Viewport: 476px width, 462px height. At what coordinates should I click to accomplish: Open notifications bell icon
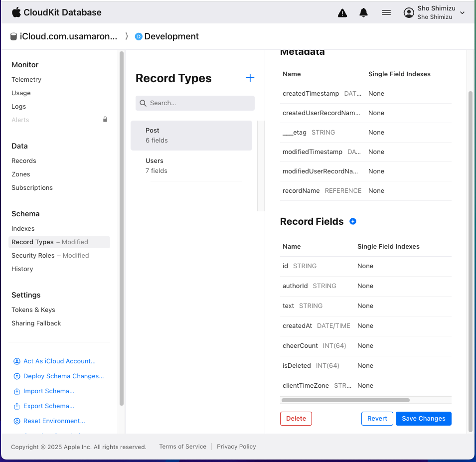(364, 13)
